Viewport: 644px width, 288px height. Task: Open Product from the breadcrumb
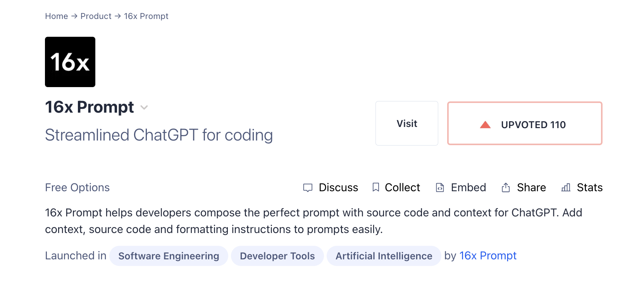point(96,16)
